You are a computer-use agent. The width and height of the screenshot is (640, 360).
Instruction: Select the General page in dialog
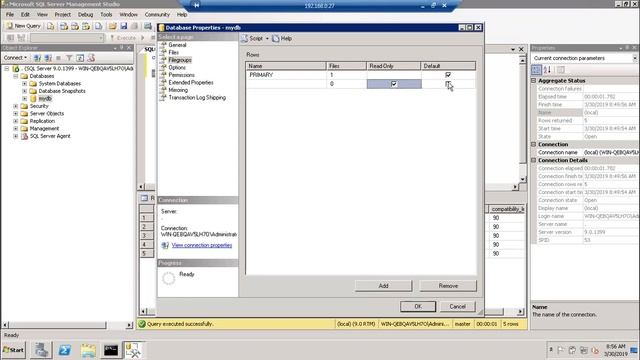point(177,45)
